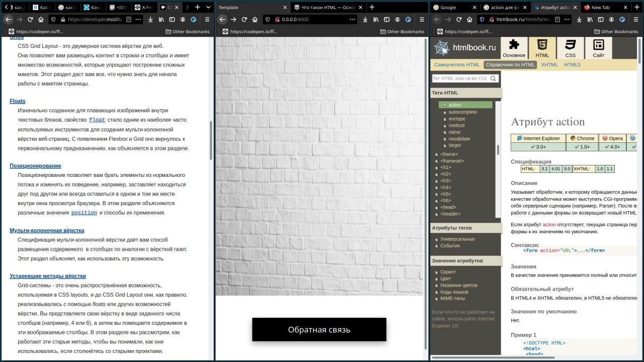This screenshot has height=362, width=644.
Task: Open downloads panel in the left MDN window
Action: [x=150, y=19]
